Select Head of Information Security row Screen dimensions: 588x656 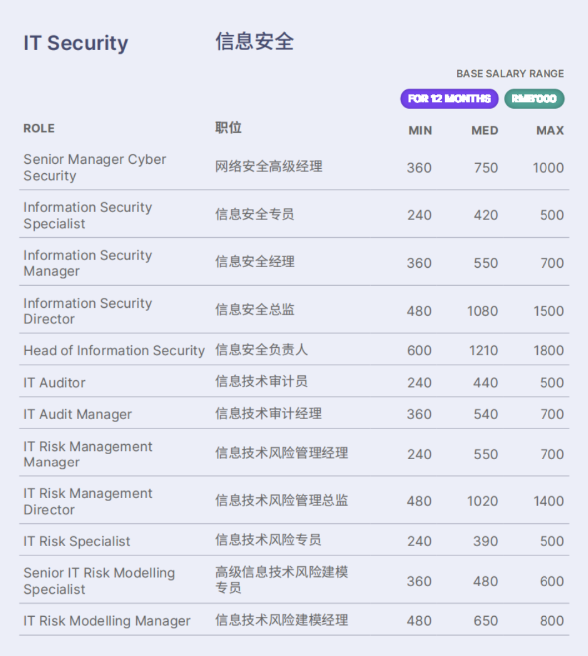(x=294, y=350)
